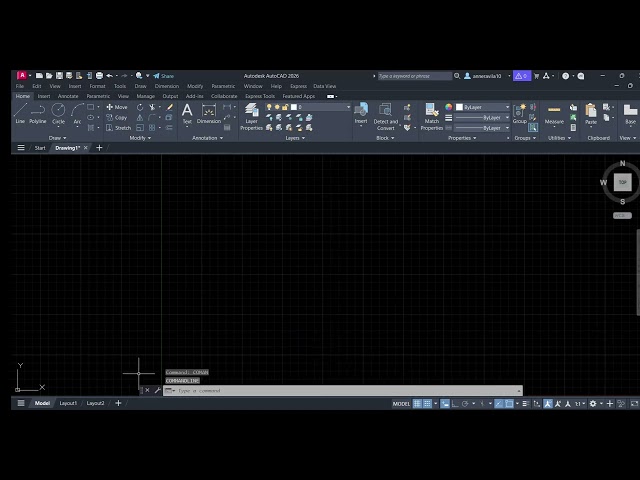Toggle annotation object visibility

(548, 403)
